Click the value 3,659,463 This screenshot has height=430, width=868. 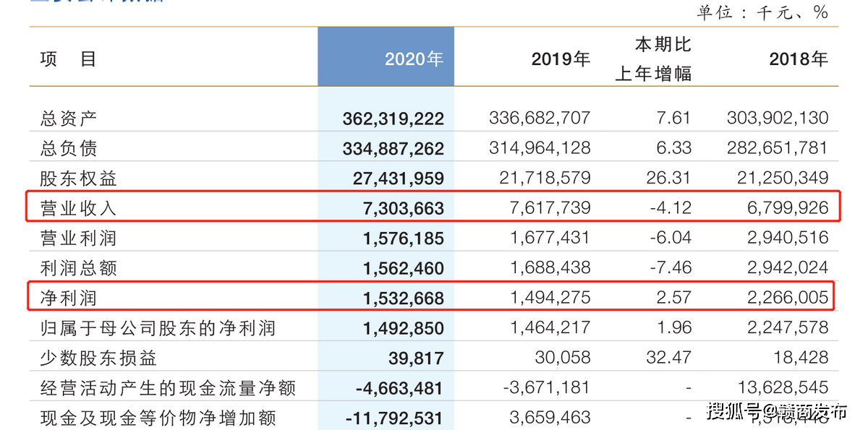click(550, 417)
